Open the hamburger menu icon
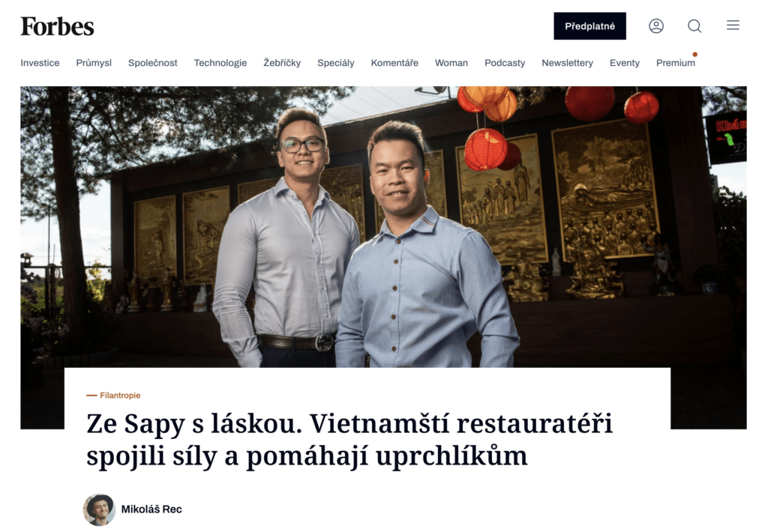The height and width of the screenshot is (532, 768). pos(733,25)
